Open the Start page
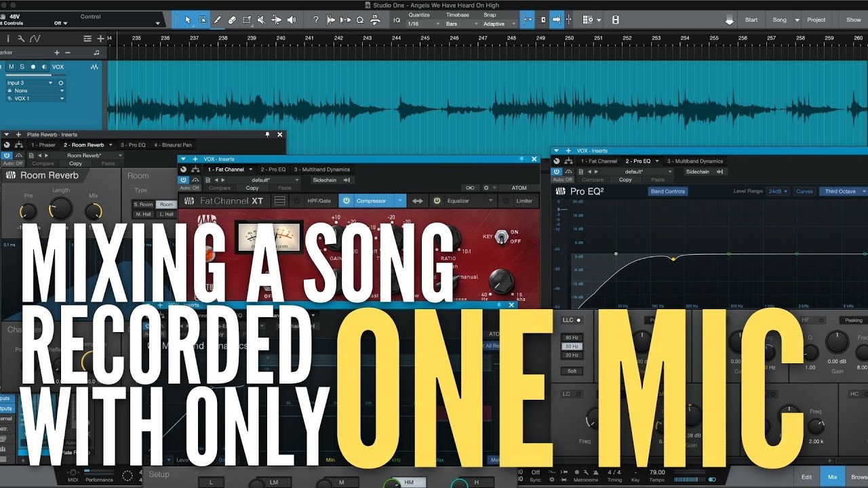Image resolution: width=868 pixels, height=488 pixels. tap(751, 20)
